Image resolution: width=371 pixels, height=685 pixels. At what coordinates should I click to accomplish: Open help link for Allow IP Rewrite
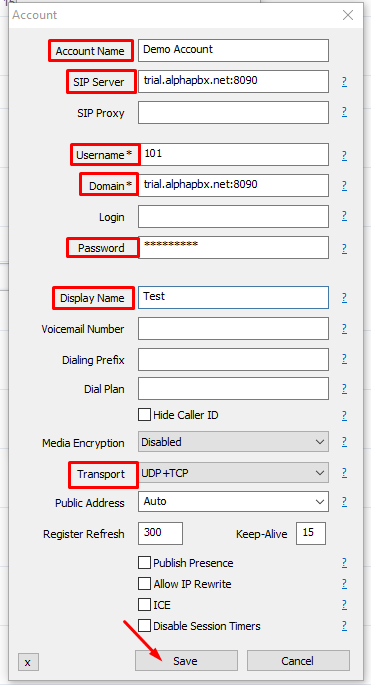coord(344,584)
